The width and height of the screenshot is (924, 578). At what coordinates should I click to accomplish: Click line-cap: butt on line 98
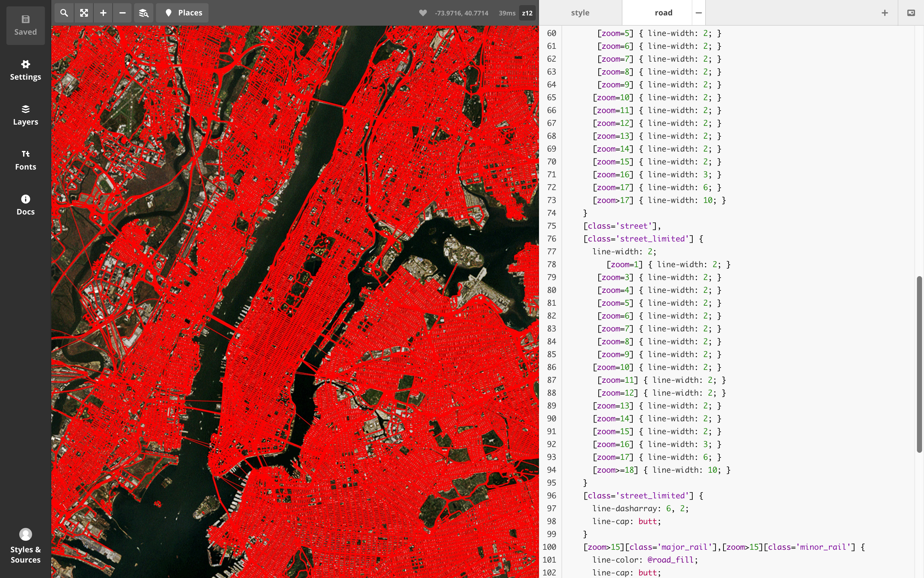[x=626, y=521]
